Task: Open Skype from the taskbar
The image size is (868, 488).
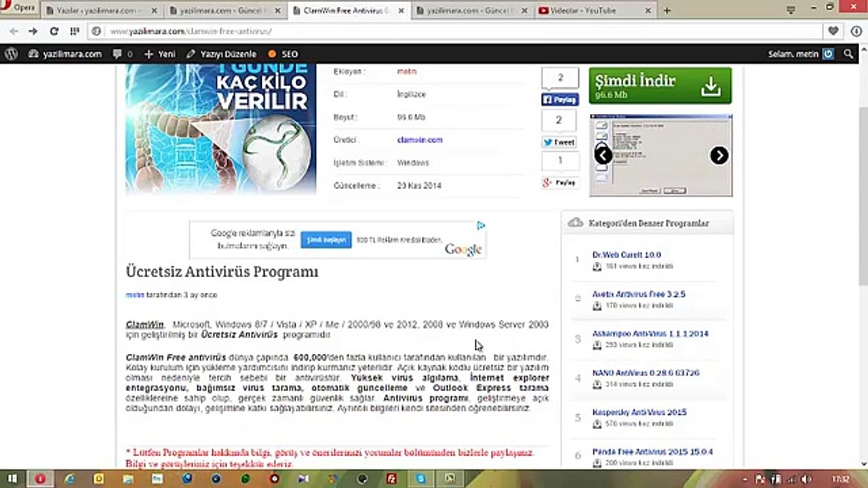Action: 420,479
